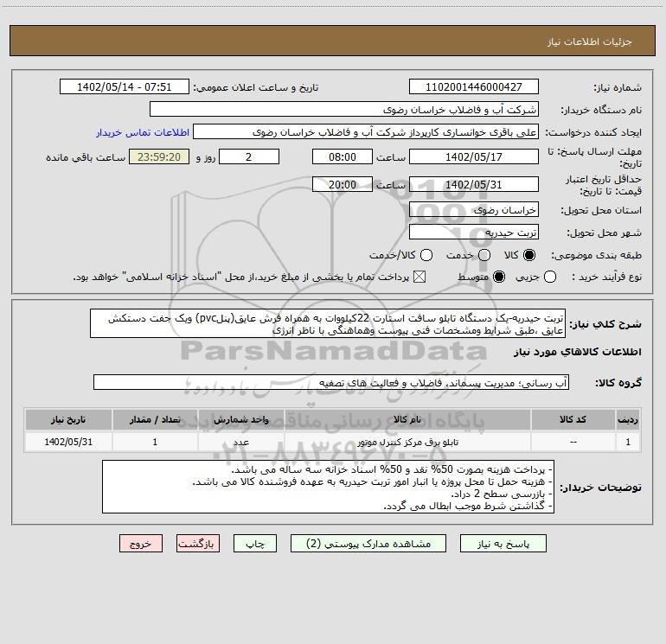Click the توضیحات خریدار label
Screen dimensions: 666x644
600,488
